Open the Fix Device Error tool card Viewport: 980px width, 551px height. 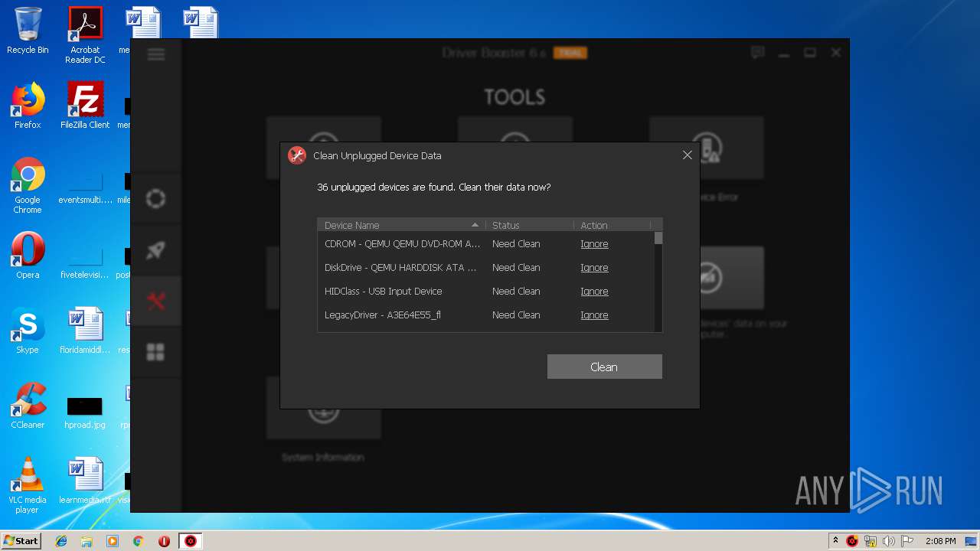click(706, 159)
